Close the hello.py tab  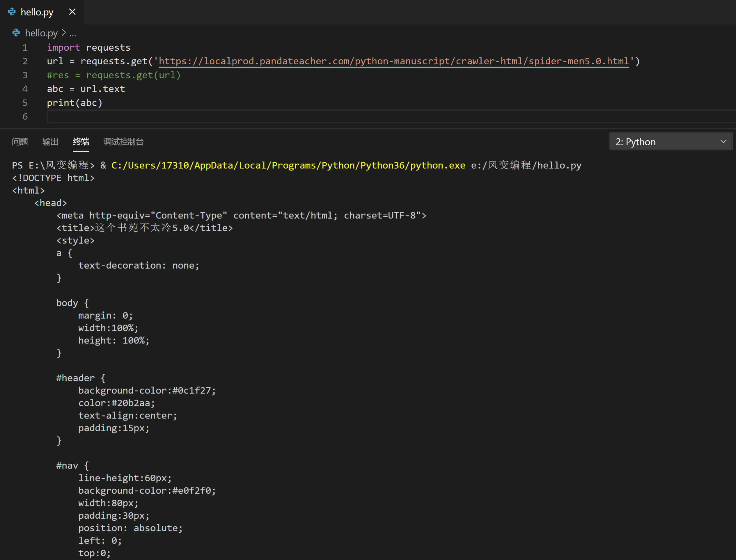[x=72, y=12]
